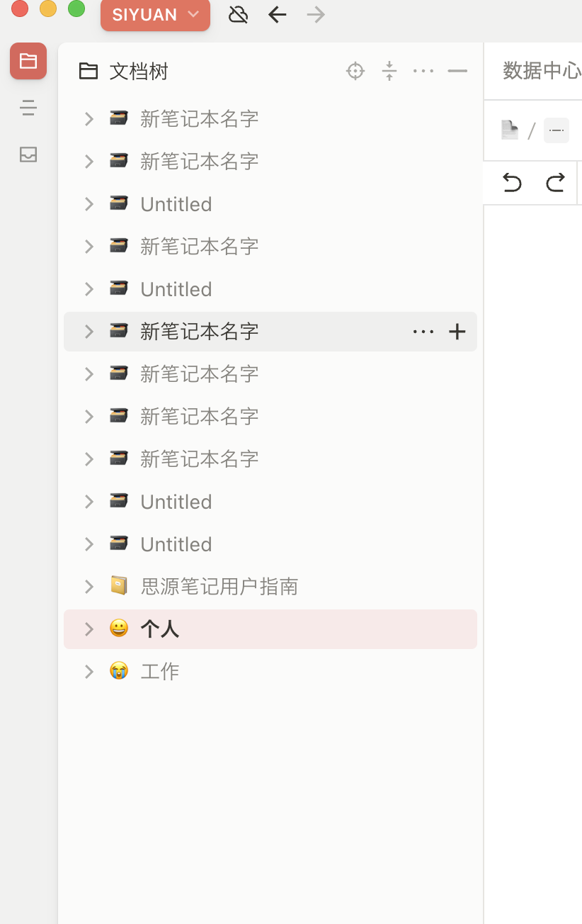Expand the 个人 notebook
582x924 pixels.
point(89,629)
